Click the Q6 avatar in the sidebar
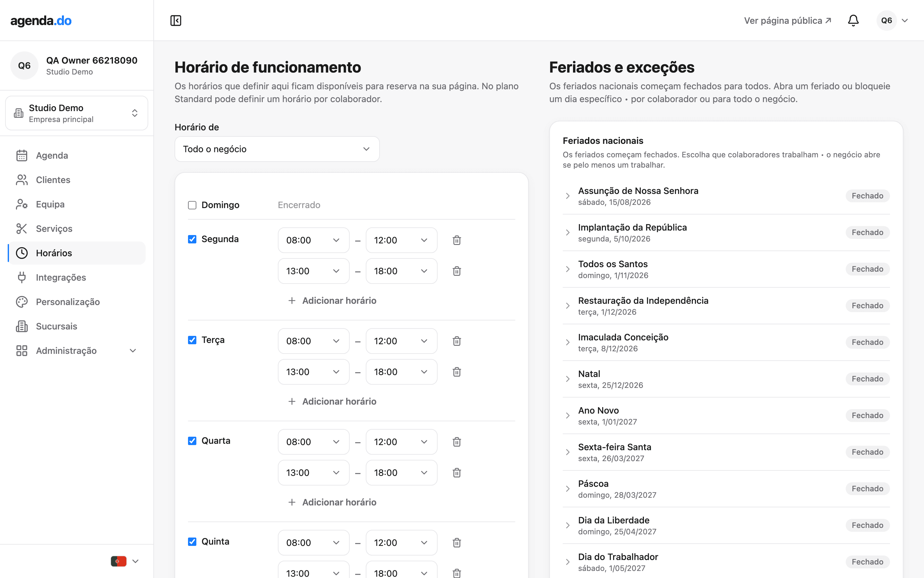This screenshot has height=578, width=924. pyautogui.click(x=24, y=66)
